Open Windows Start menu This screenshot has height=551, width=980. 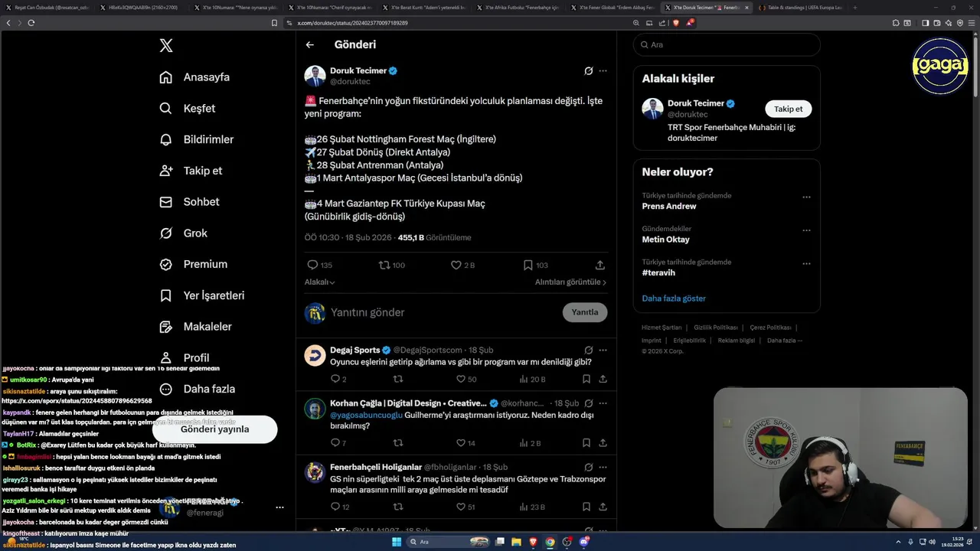click(x=397, y=542)
